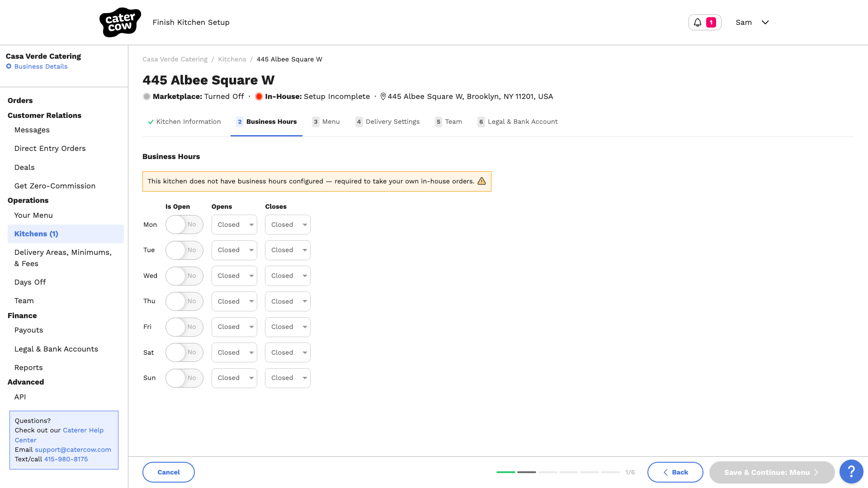The image size is (868, 488).
Task: Open Saturday Closes time dropdown
Action: click(288, 352)
